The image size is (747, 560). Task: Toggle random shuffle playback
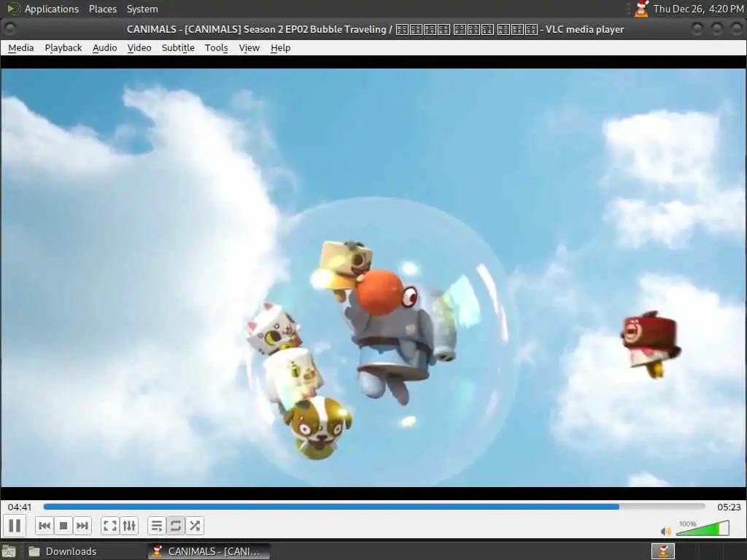pos(194,526)
